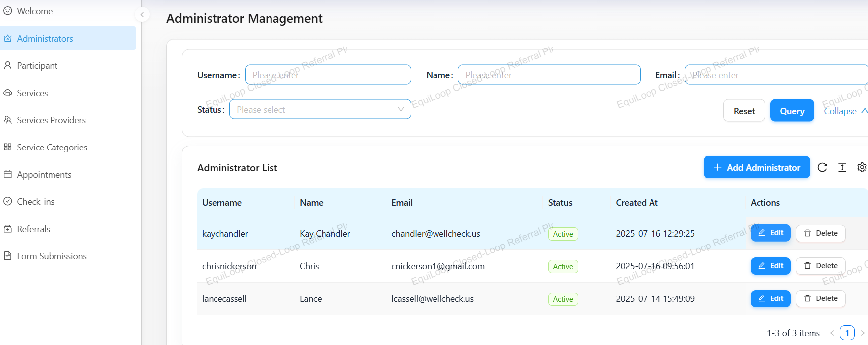Collapse the sidebar with the arrow handle
Image resolution: width=868 pixels, height=345 pixels.
[142, 15]
